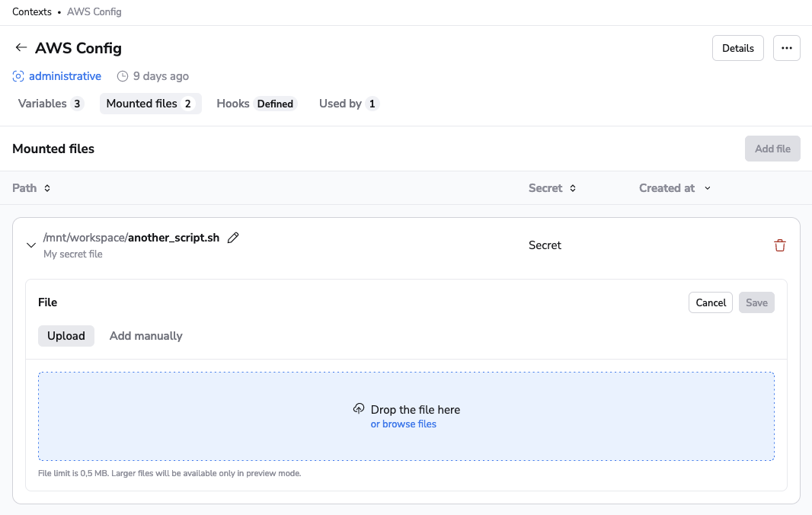Open the three-dots more options menu
The height and width of the screenshot is (515, 812).
tap(787, 48)
